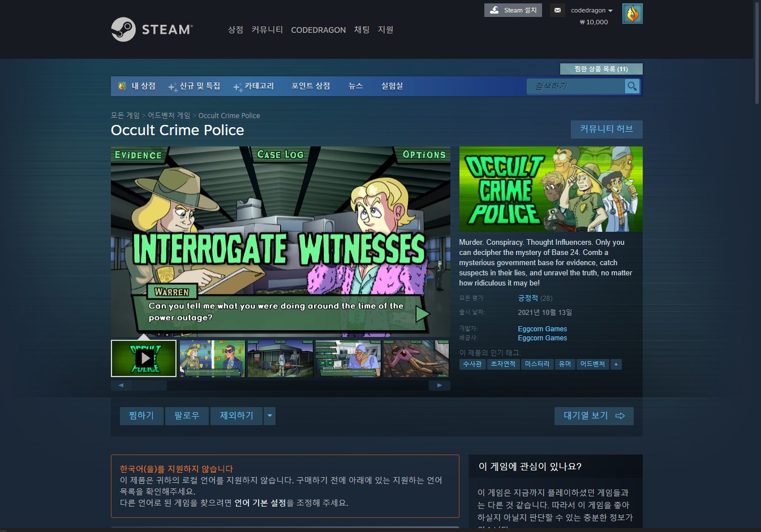Click the thumbnail strip slider handle
761x532 pixels.
pos(150,386)
